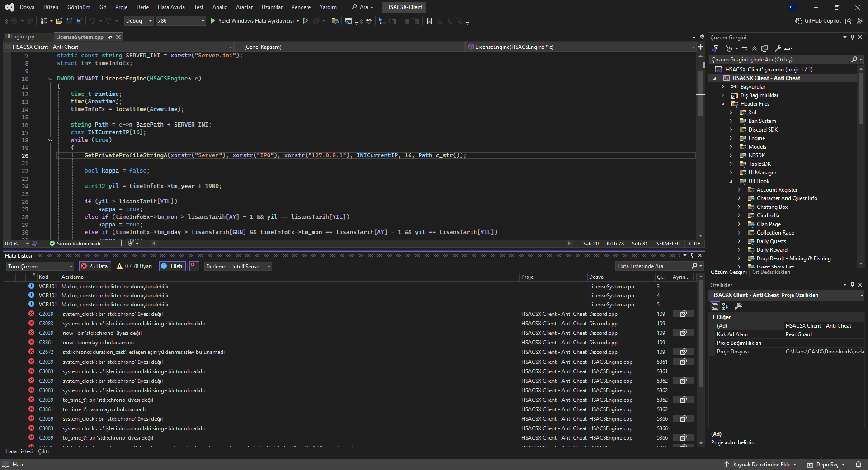The image size is (868, 470).
Task: Click the code editor vertical scrollbar
Action: click(701, 145)
